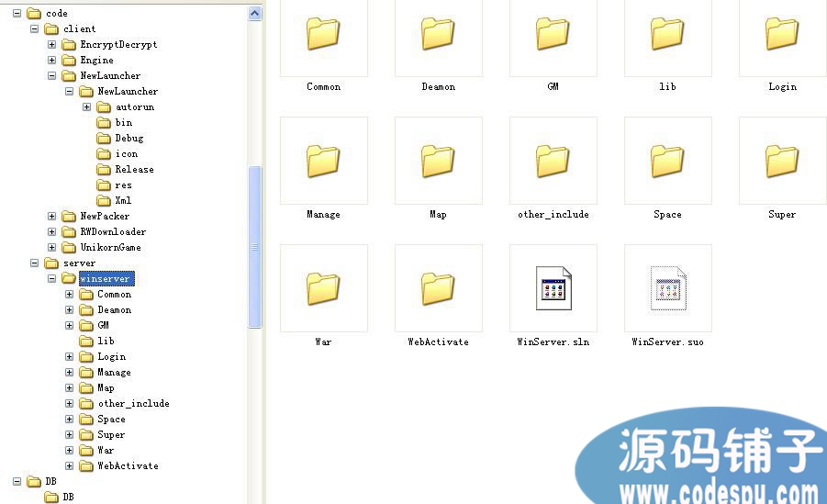Select the WebActivate folder thumbnail

438,288
